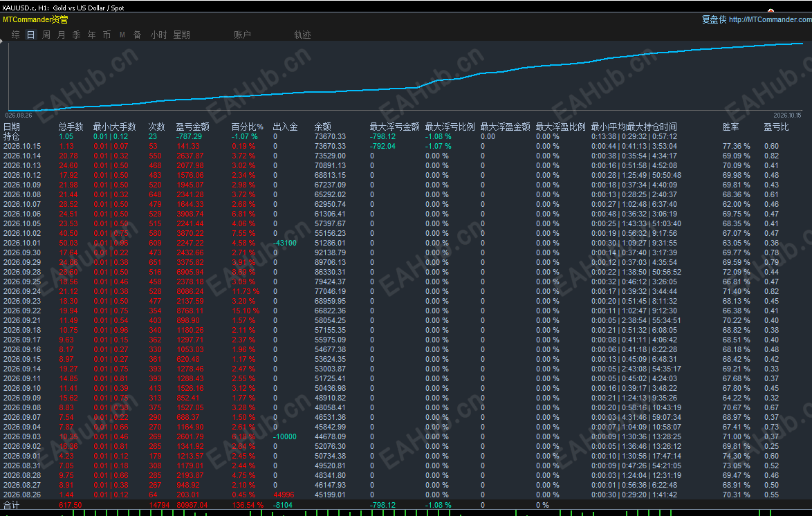Click the 最大浮亏金额 column header
This screenshot has width=812, height=516.
[x=395, y=127]
